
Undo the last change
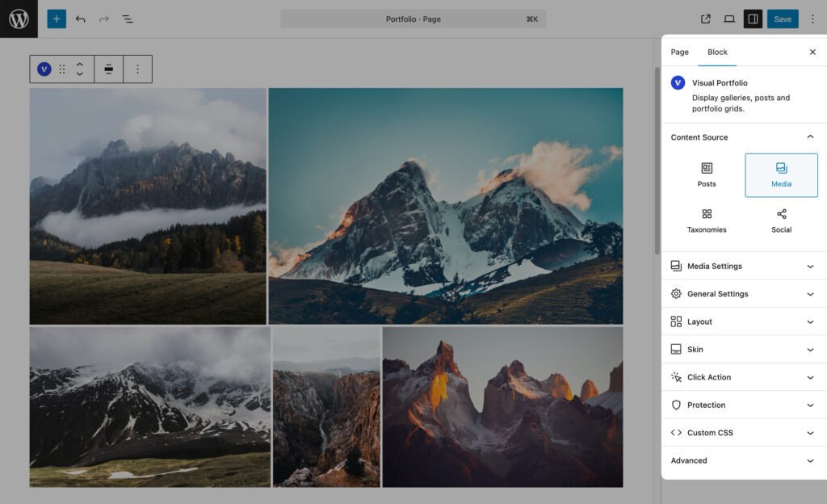tap(80, 19)
